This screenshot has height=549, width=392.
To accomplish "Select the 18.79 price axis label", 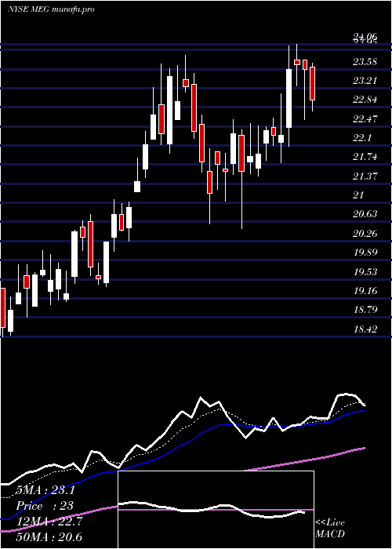I will 365,309.
